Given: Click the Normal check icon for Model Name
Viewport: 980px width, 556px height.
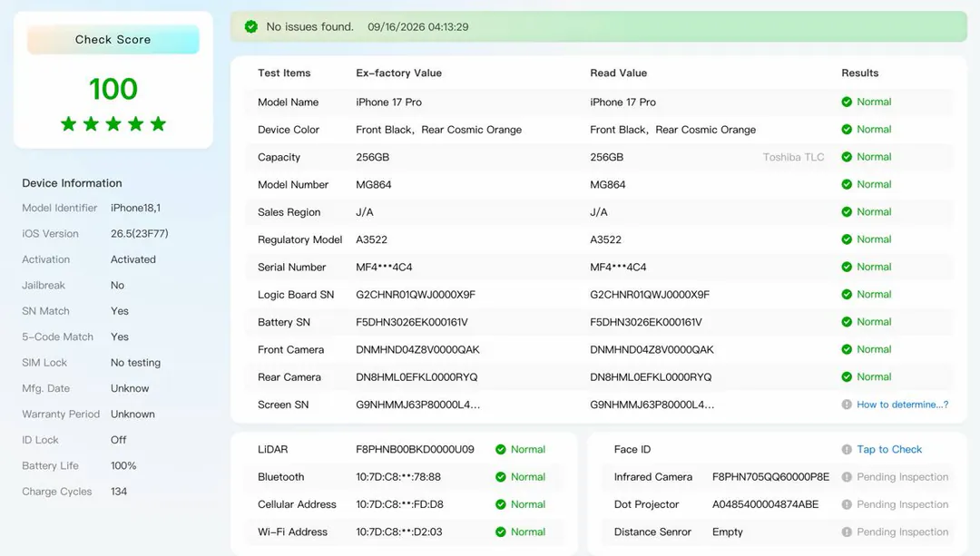Looking at the screenshot, I should (847, 102).
